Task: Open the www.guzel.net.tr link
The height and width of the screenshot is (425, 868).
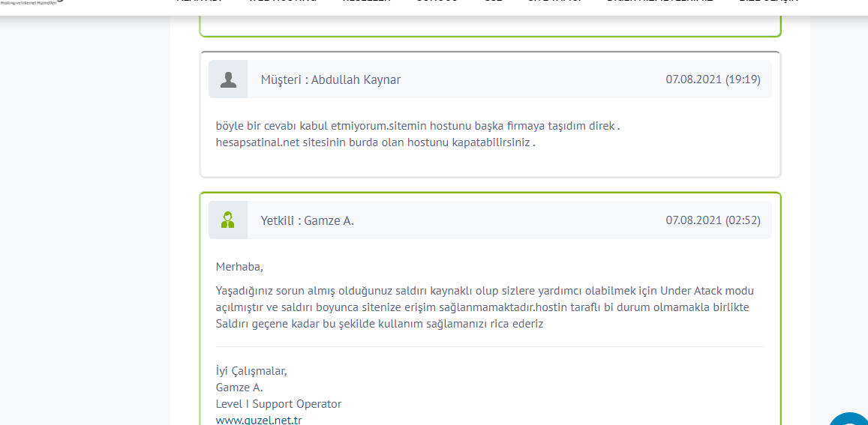Action: 259,420
